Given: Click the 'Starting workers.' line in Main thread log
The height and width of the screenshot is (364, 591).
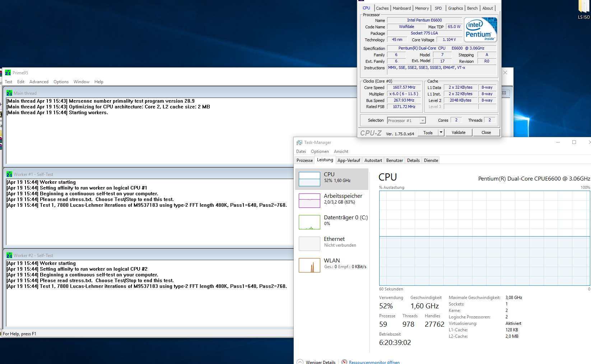Looking at the screenshot, I should click(x=57, y=112).
